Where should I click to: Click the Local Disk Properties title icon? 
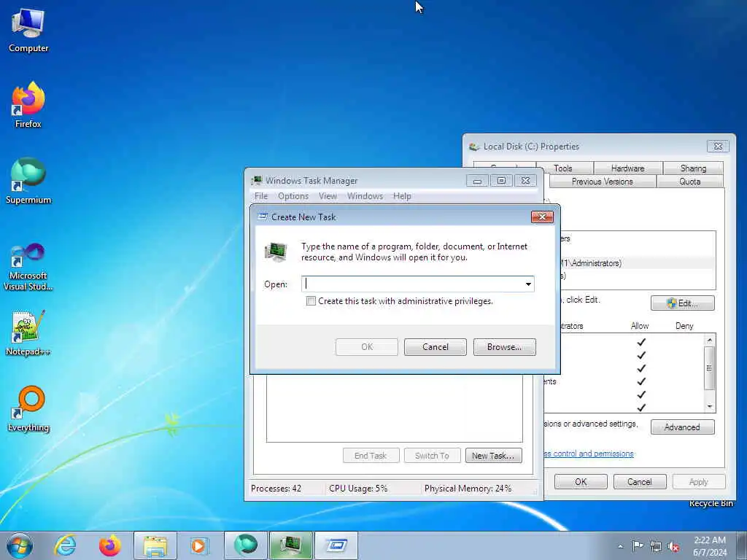[x=474, y=147]
